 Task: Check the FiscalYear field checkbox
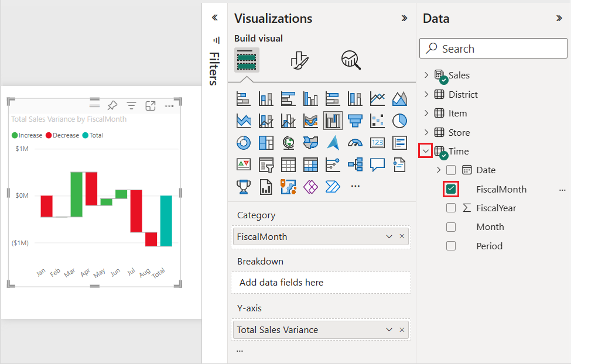[x=451, y=208]
